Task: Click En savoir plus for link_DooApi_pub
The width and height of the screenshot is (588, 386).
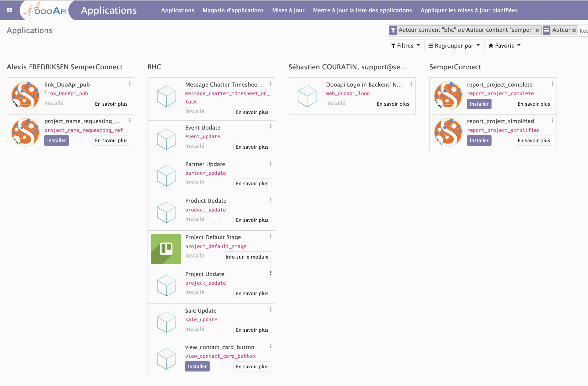Action: [x=111, y=104]
